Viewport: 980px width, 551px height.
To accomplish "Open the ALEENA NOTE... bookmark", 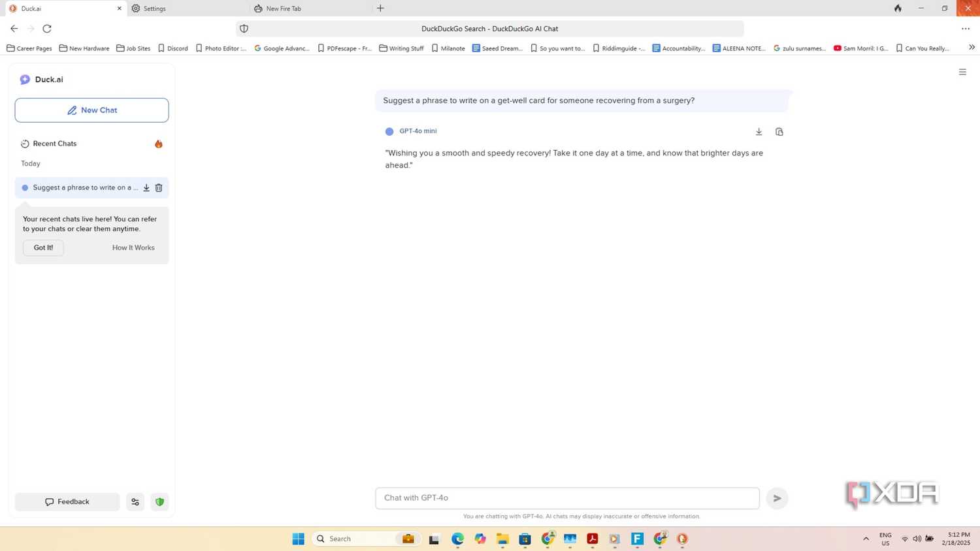I will [x=739, y=48].
